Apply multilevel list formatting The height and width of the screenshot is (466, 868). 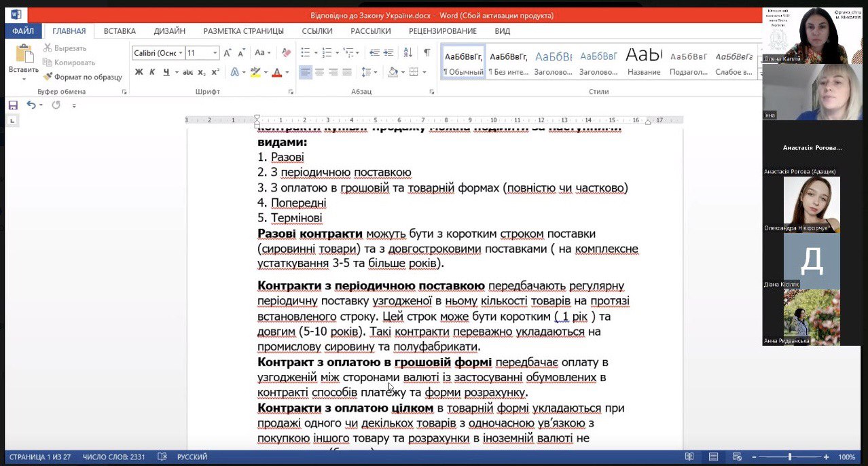(349, 52)
